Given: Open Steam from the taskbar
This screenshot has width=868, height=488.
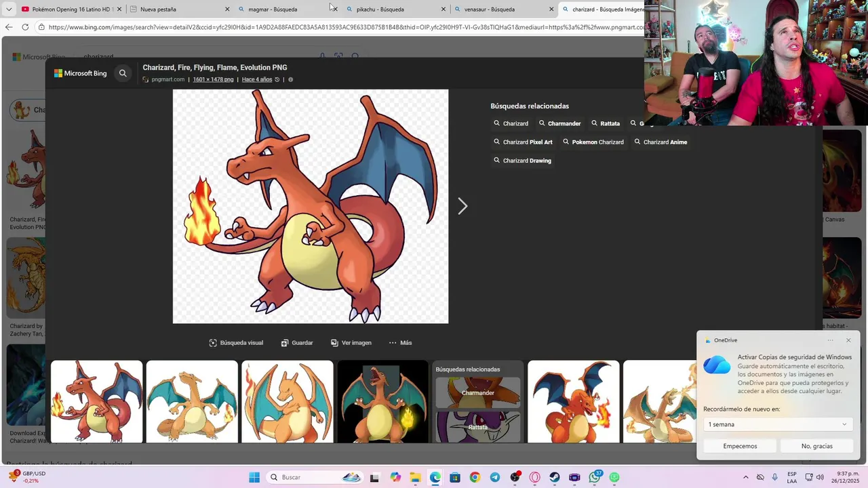Looking at the screenshot, I should click(555, 477).
